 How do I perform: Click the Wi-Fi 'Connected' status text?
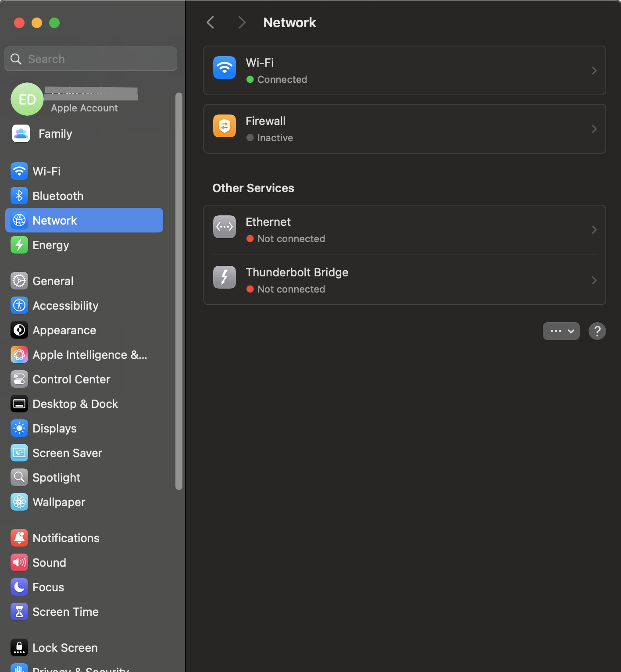(282, 79)
